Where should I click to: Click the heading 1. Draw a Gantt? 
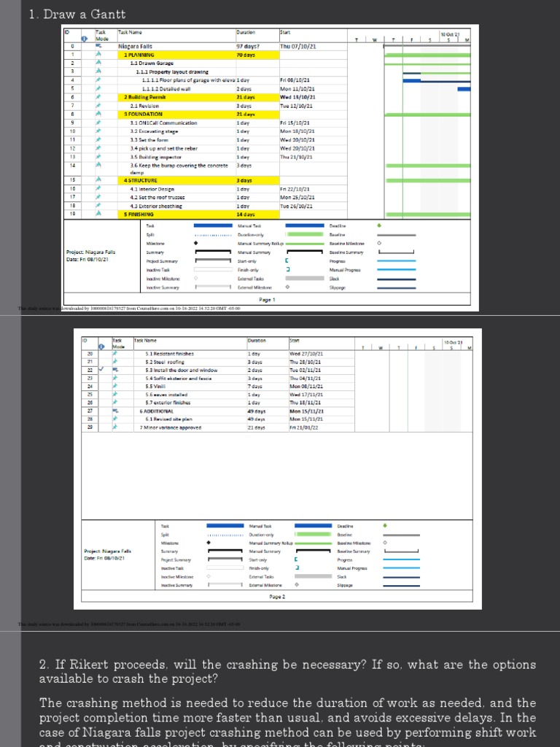click(x=77, y=15)
